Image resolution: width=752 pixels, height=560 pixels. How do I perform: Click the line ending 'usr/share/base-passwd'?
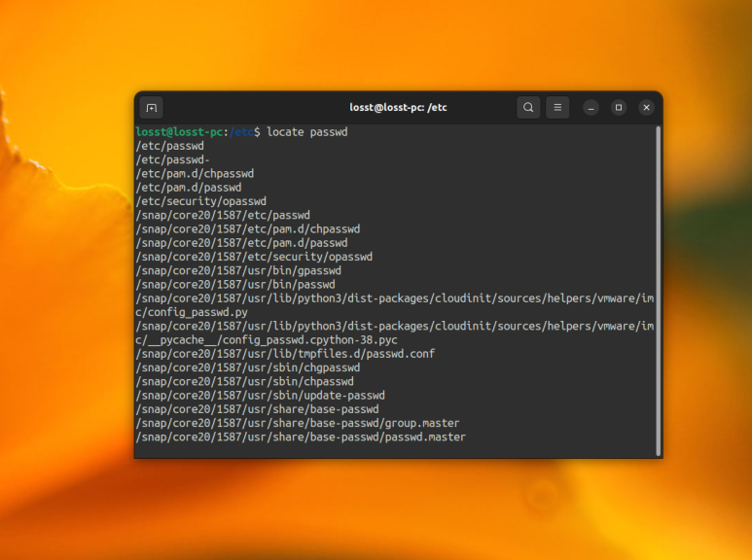(257, 409)
